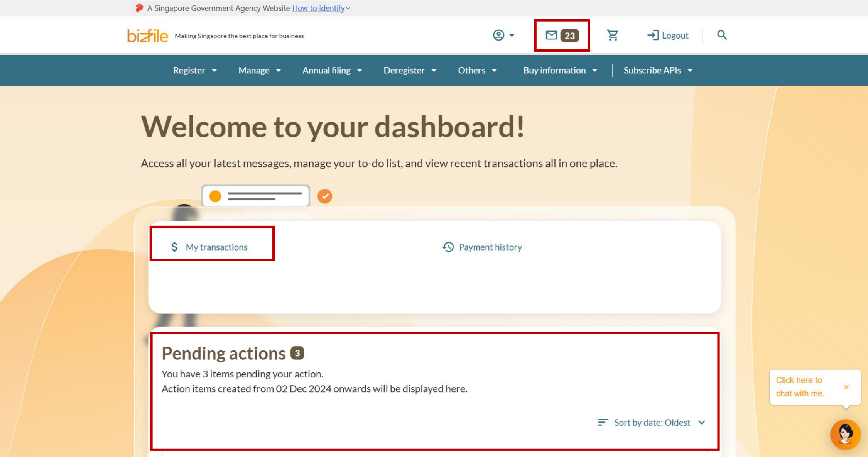868x457 pixels.
Task: Open the How to identify link
Action: tap(318, 8)
